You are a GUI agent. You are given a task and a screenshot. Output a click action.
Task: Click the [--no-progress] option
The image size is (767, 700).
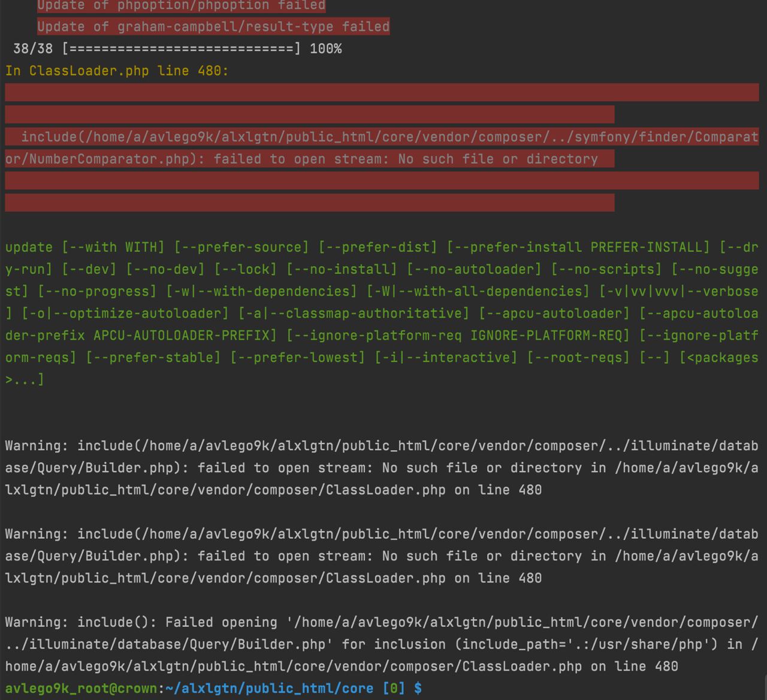tap(97, 291)
